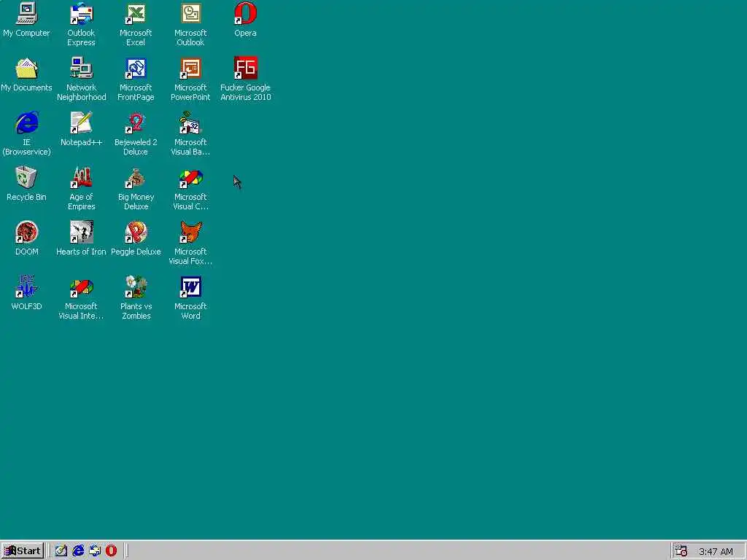Launch Internet Explorer from the Quick Launch bar

78,551
